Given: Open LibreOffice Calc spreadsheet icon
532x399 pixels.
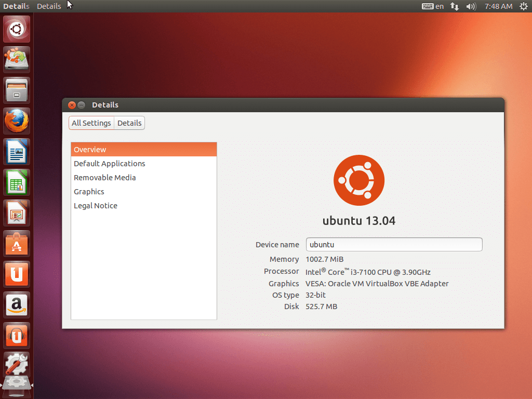Looking at the screenshot, I should click(x=17, y=182).
